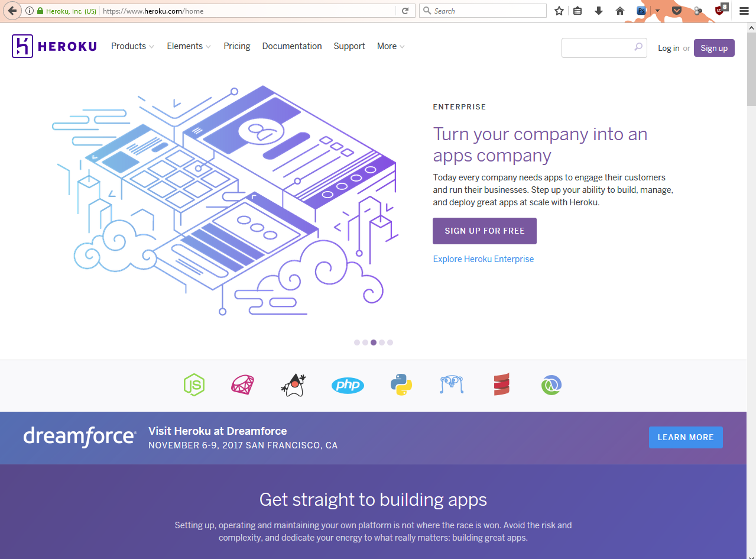The image size is (756, 559).
Task: Show the fourth carousel slide dot
Action: [382, 342]
